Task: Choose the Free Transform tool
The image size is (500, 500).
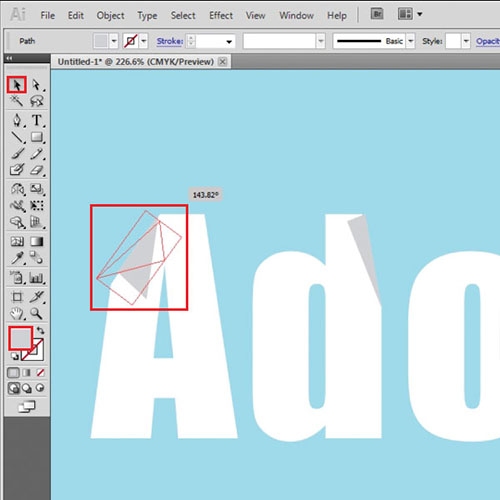Action: [x=37, y=206]
